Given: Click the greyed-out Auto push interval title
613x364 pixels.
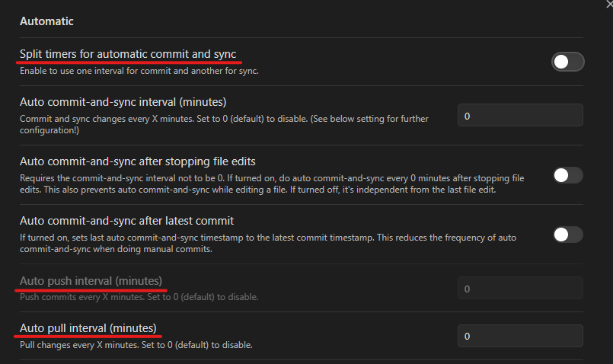Looking at the screenshot, I should click(91, 281).
